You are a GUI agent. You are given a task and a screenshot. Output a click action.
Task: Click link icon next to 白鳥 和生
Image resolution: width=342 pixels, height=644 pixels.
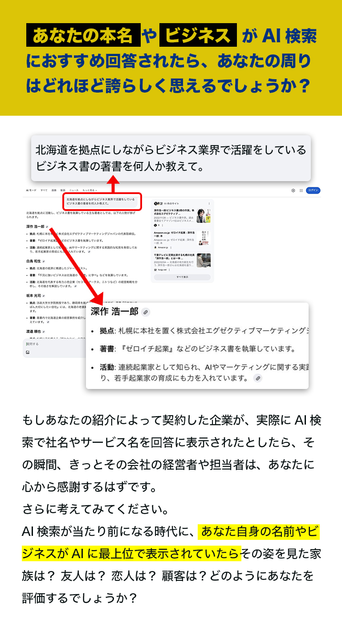pos(44,262)
